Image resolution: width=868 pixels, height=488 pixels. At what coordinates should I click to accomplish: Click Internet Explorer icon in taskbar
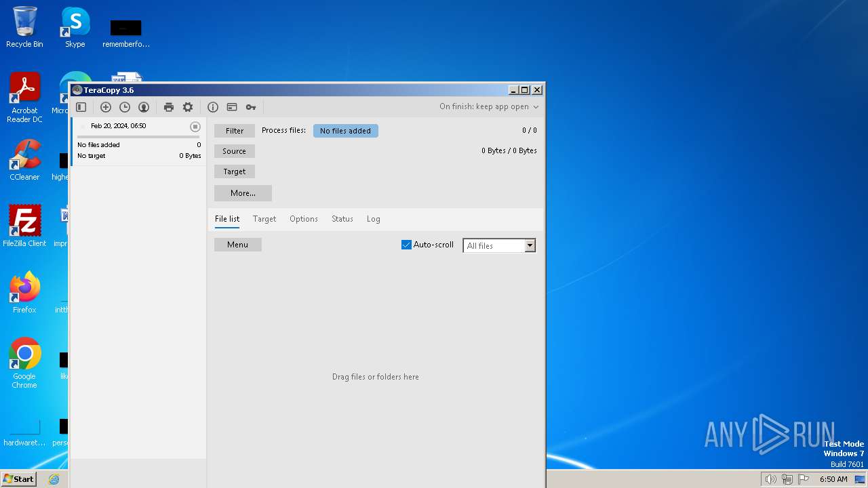[x=54, y=479]
